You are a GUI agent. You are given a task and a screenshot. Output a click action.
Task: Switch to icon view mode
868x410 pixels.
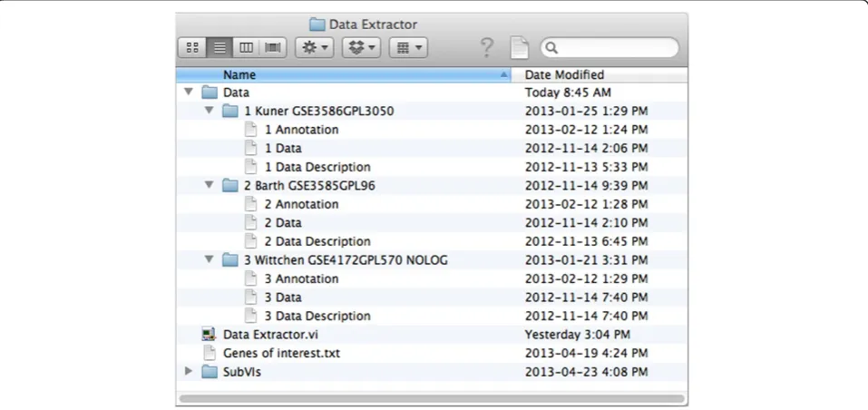[x=192, y=47]
